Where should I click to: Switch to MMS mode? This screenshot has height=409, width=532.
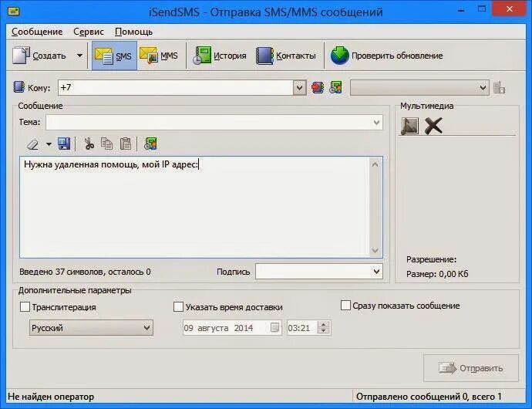(x=159, y=56)
